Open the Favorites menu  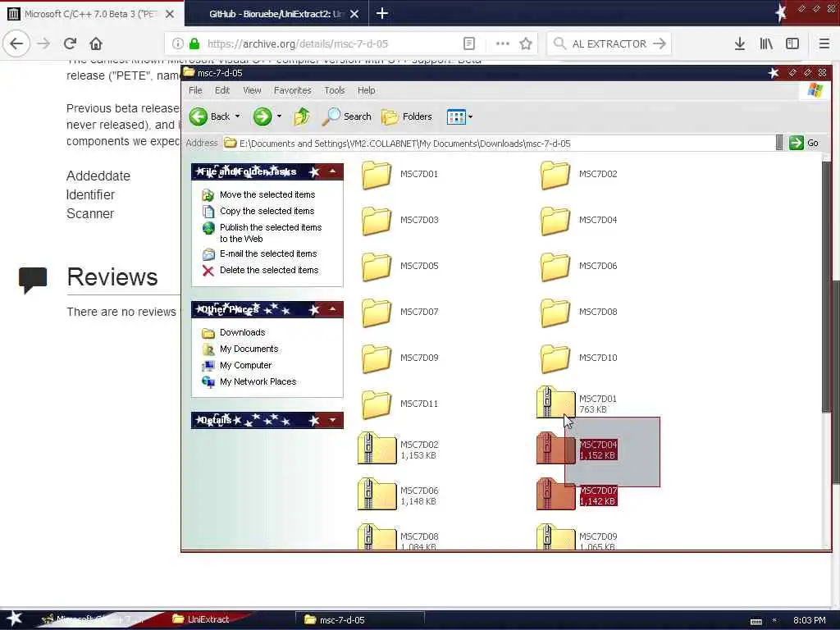coord(293,90)
